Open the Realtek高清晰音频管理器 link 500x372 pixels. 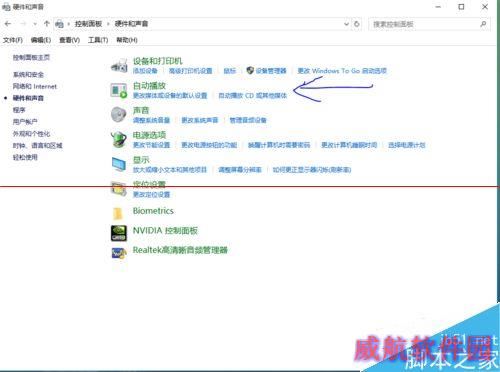[x=180, y=250]
